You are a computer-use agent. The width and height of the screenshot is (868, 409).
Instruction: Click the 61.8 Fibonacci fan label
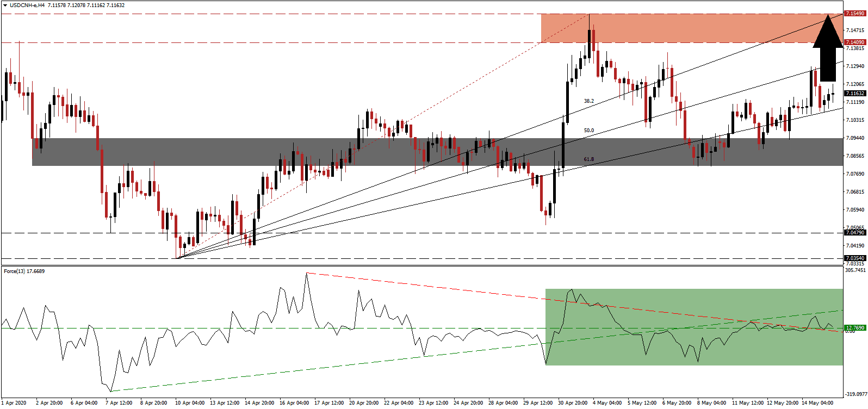589,159
